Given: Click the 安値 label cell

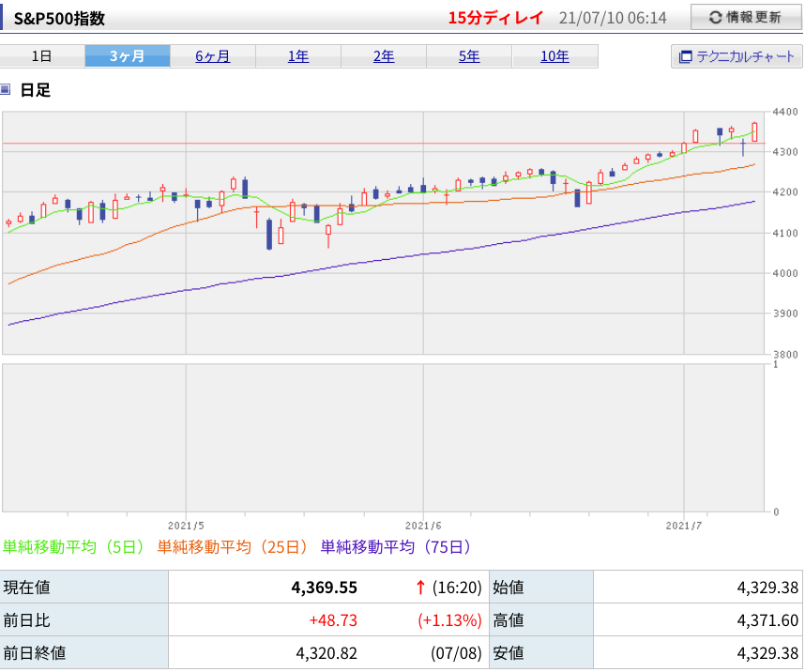Looking at the screenshot, I should click(541, 652).
